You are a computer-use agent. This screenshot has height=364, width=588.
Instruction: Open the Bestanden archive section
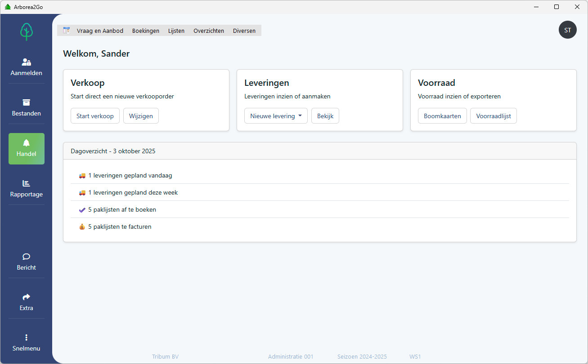point(27,108)
